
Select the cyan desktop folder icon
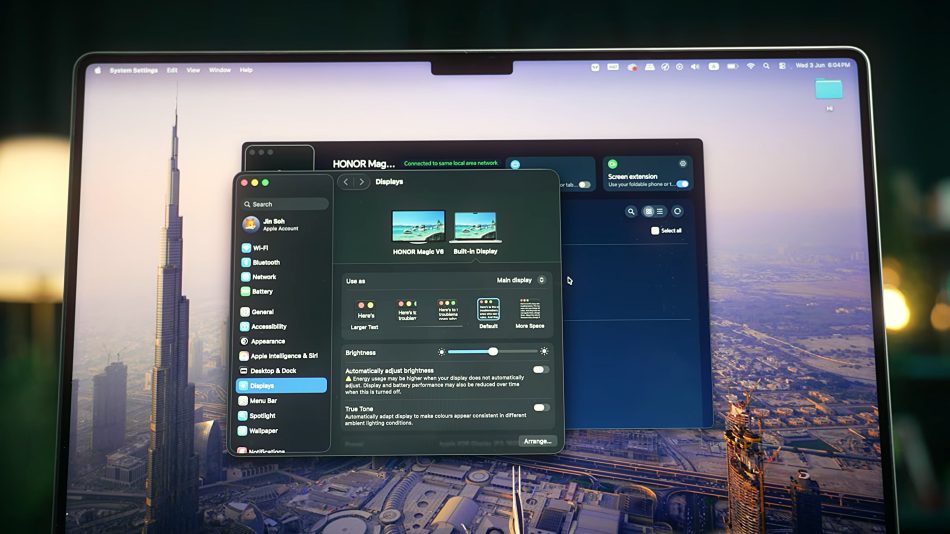tap(829, 89)
